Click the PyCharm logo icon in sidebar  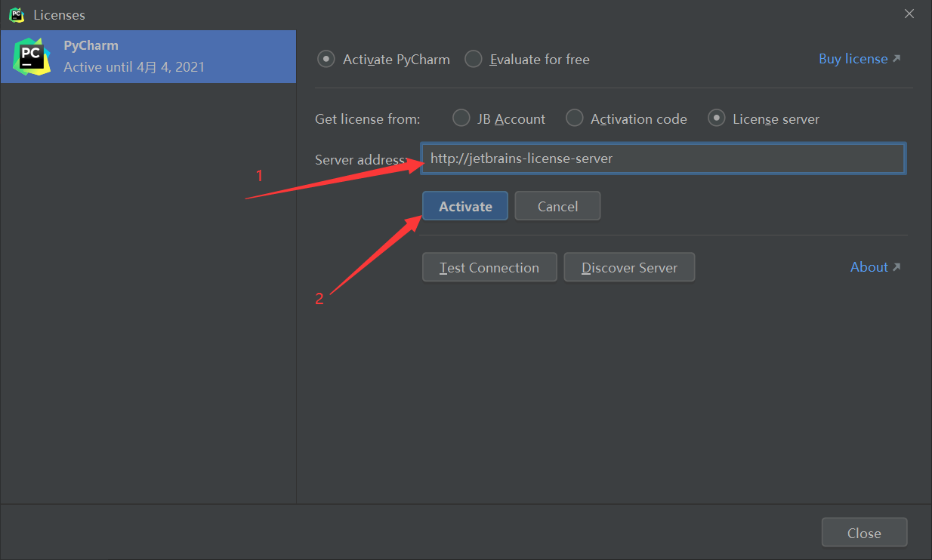tap(32, 57)
